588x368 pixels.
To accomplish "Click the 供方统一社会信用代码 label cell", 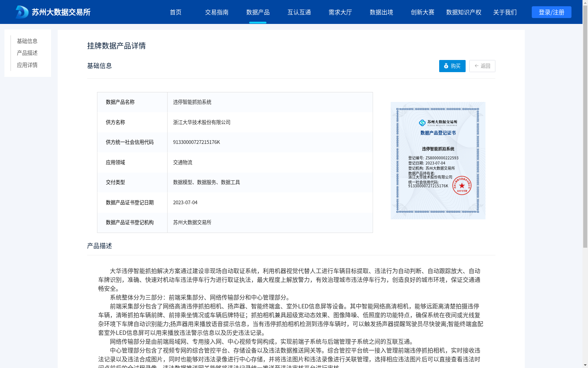I will pos(132,142).
